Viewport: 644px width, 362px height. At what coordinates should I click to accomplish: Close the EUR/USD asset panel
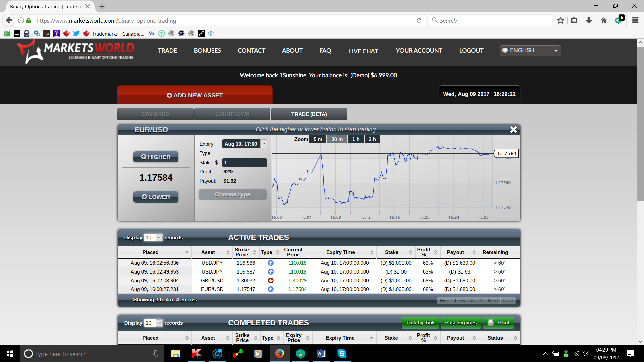513,130
